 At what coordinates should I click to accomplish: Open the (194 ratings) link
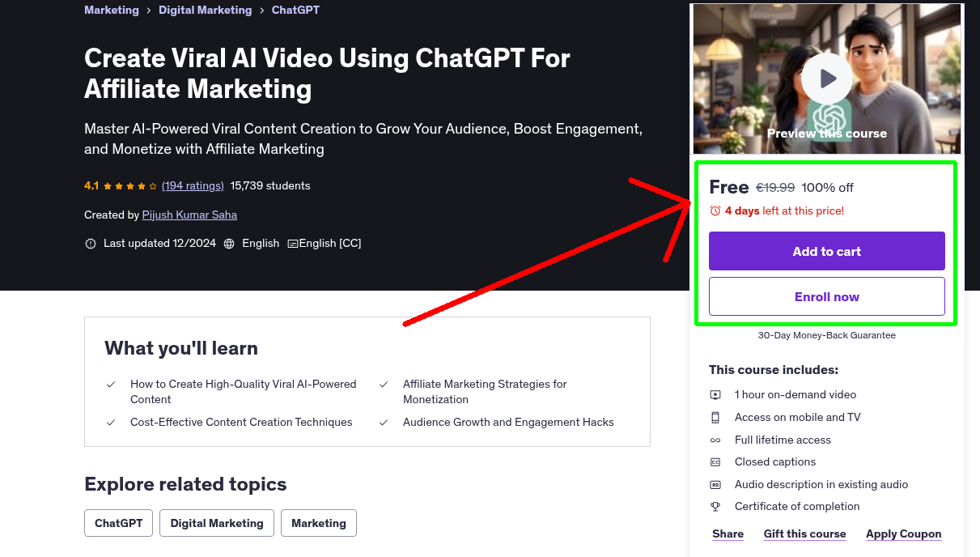(193, 185)
